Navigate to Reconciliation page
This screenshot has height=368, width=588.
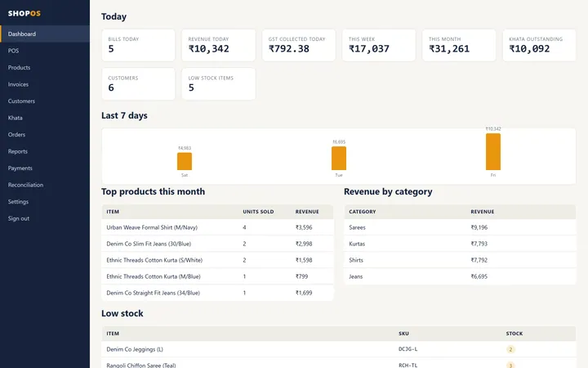[x=45, y=185]
